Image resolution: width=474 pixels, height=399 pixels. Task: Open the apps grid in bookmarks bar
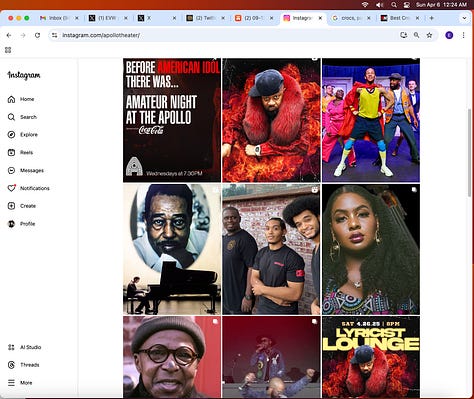8,50
